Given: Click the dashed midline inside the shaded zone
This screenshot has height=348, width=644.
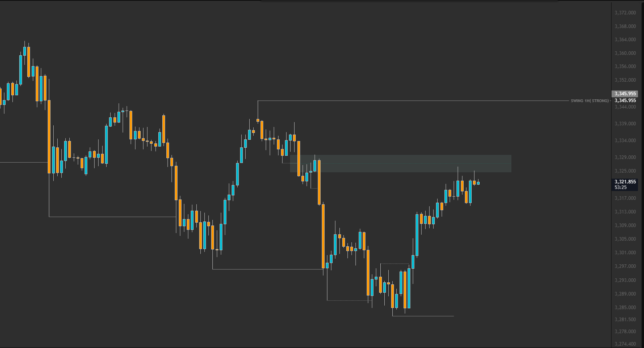Looking at the screenshot, I should tap(401, 163).
